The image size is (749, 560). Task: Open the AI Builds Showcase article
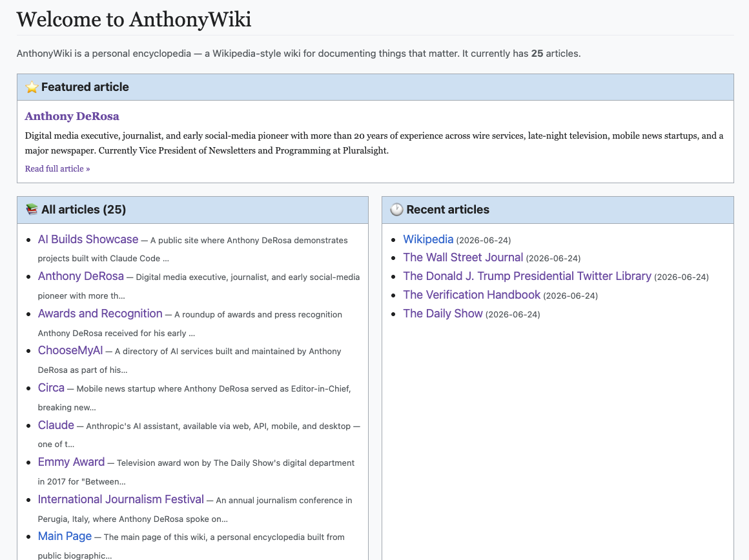coord(88,239)
